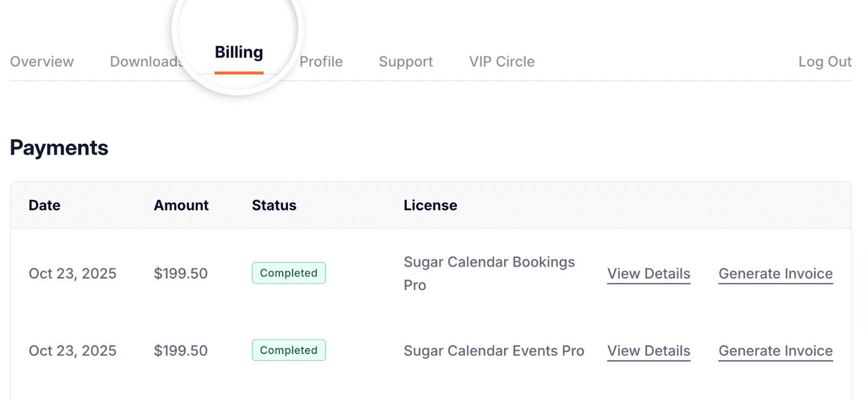
Task: Click the Completed badge for Events Pro
Action: point(288,350)
